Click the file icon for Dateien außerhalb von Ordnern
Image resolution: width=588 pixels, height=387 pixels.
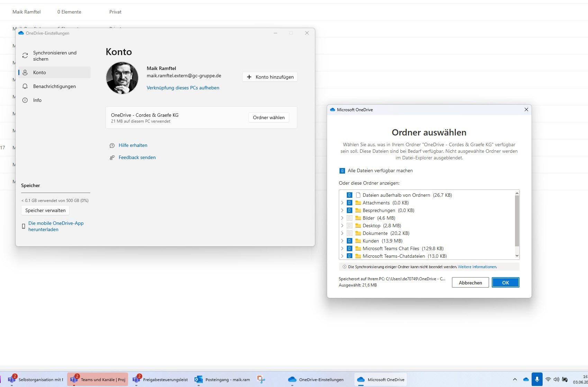point(358,195)
